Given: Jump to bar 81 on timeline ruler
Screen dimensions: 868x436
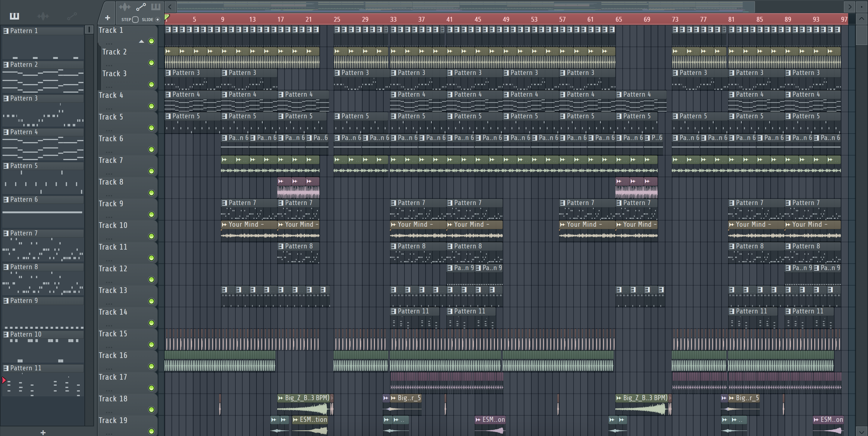Looking at the screenshot, I should [731, 20].
